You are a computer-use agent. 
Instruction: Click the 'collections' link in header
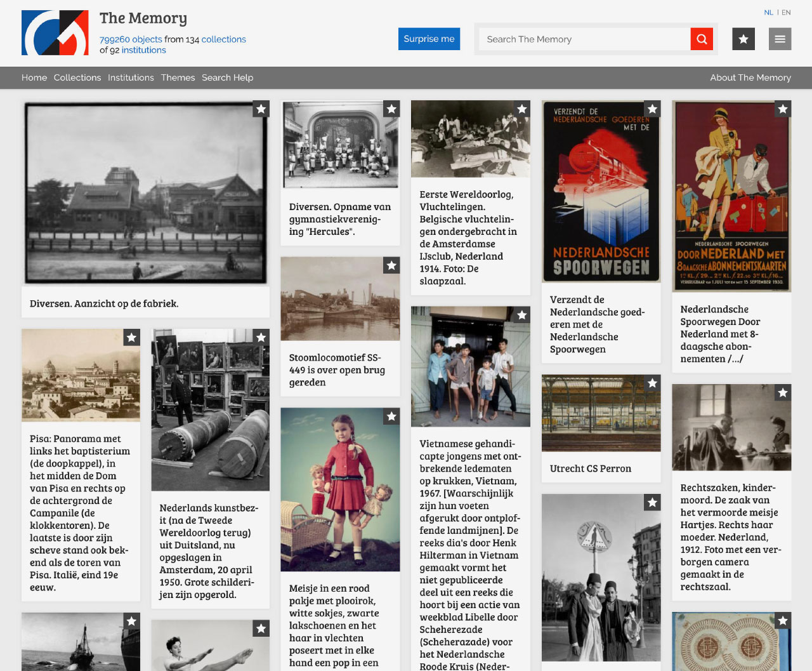point(224,39)
